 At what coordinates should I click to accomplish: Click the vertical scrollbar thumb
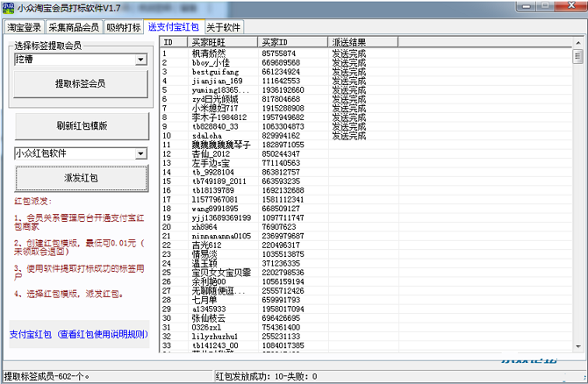coord(577,57)
